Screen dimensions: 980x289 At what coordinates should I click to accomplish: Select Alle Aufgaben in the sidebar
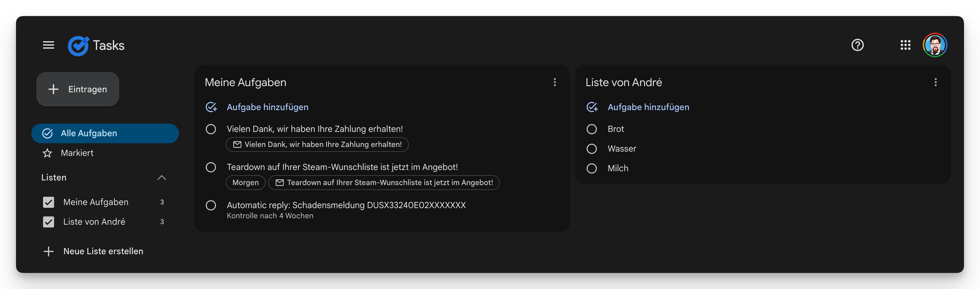tap(105, 133)
